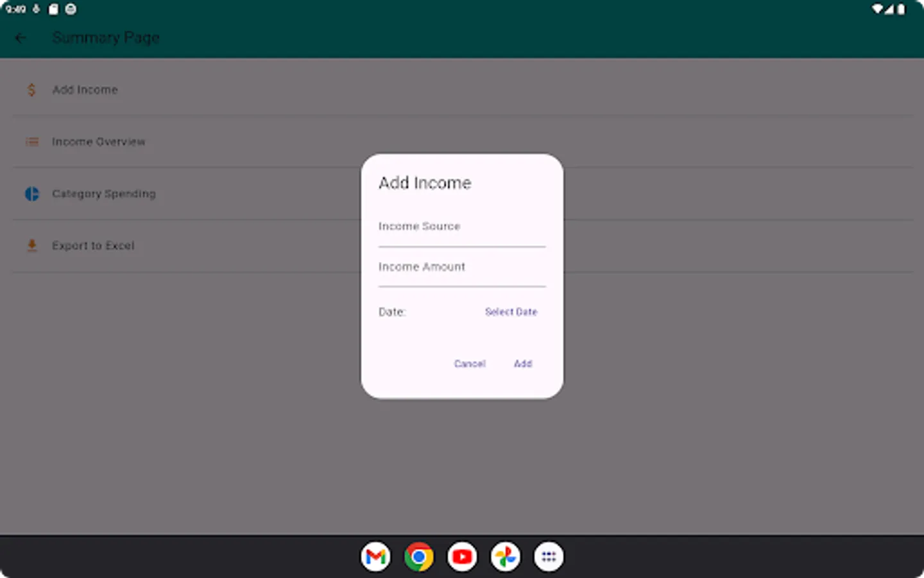924x578 pixels.
Task: Launch Chrome from the dock
Action: click(418, 556)
